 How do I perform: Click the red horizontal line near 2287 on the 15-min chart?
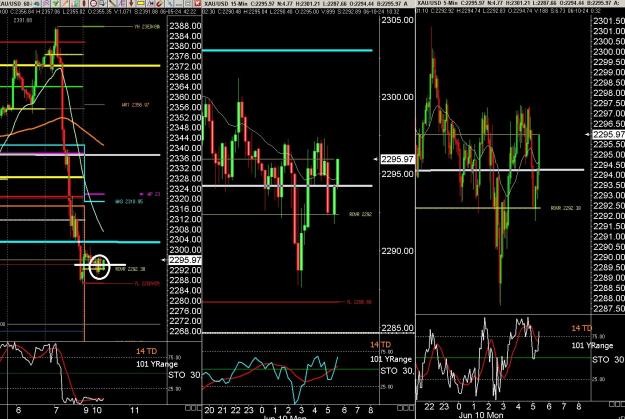point(273,302)
